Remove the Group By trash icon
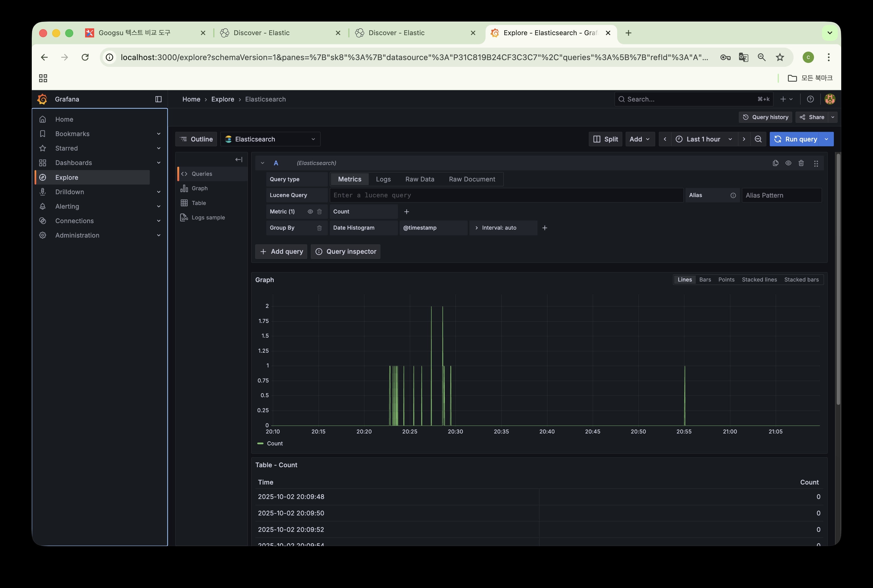Screen dimensions: 873x588 coord(319,228)
